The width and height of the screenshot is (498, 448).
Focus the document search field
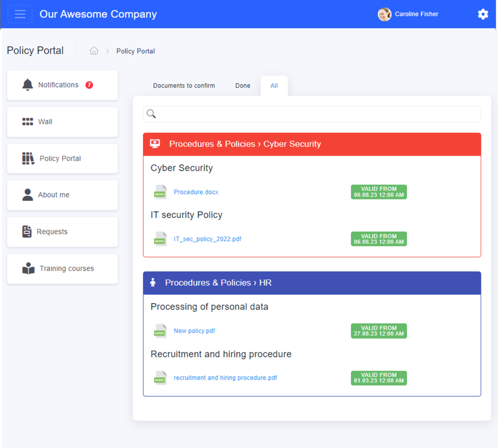point(312,114)
